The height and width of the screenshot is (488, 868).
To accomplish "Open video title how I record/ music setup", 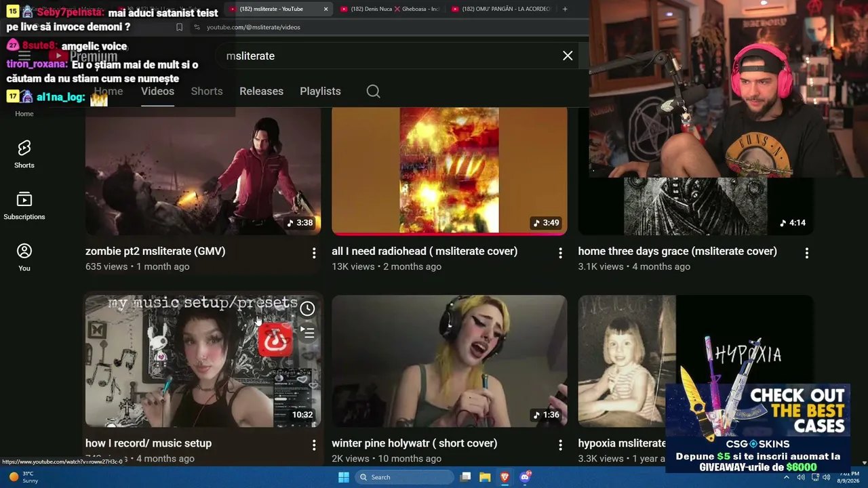I will tap(149, 443).
